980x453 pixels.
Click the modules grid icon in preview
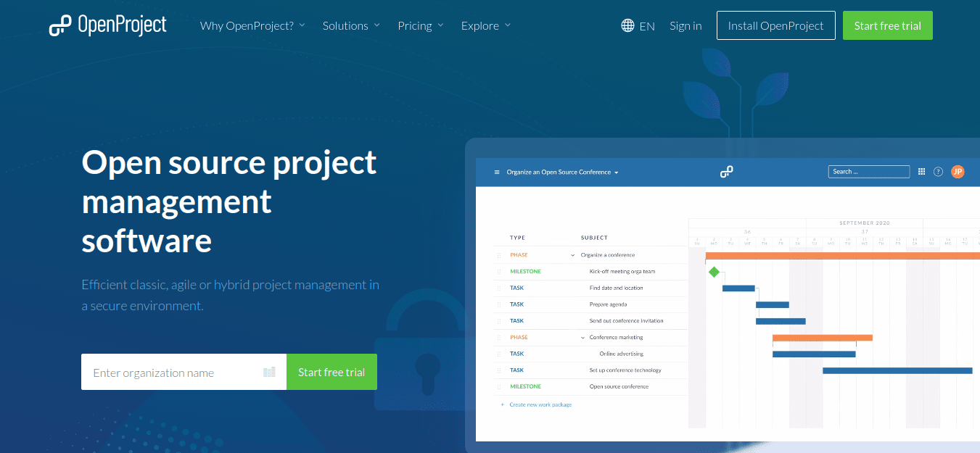coord(922,172)
